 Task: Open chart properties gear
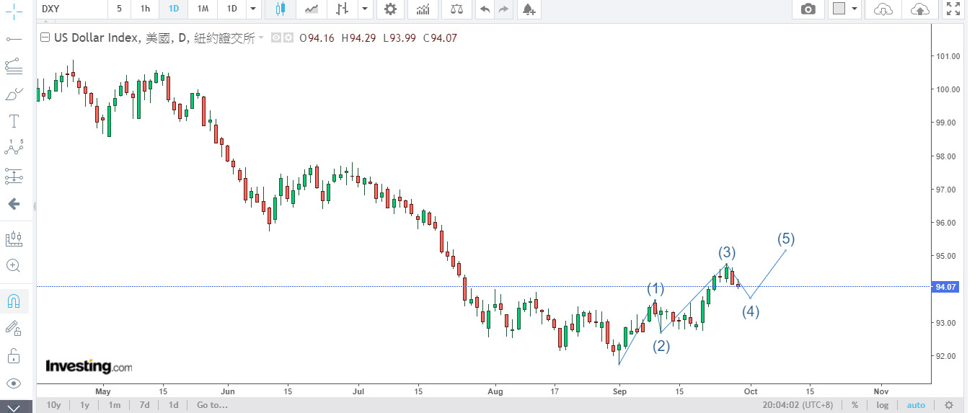390,9
